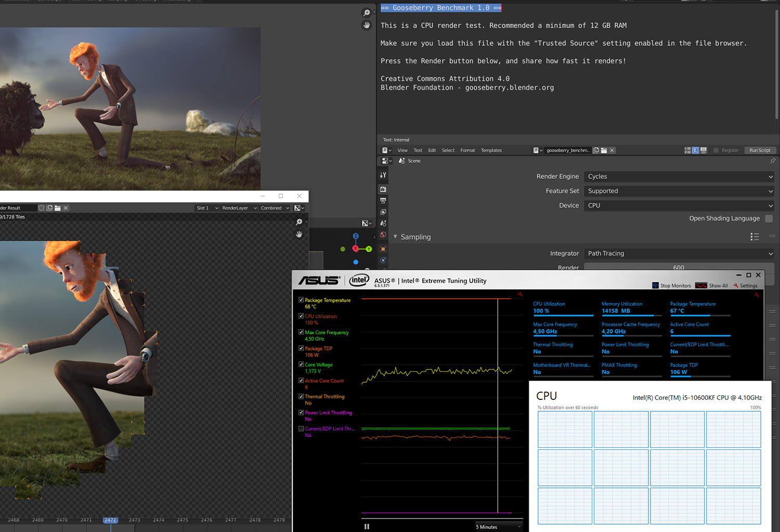Click the open text file folder icon
The image size is (780, 532).
point(604,150)
